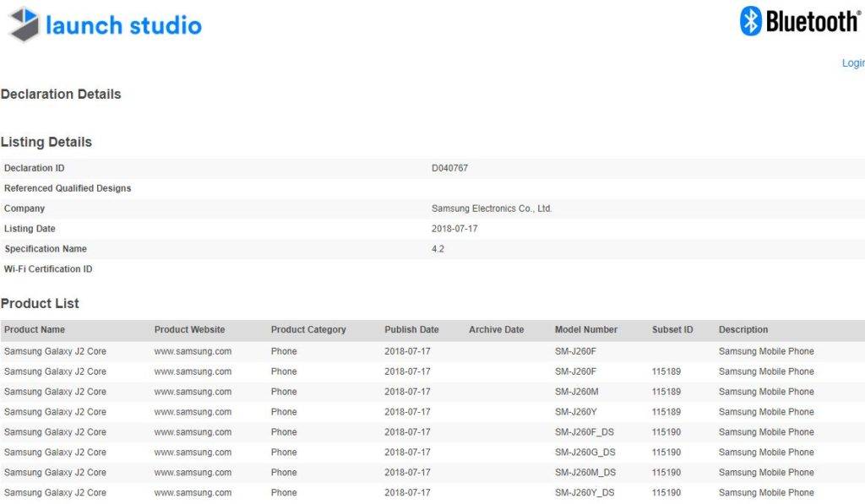
Task: Open samsung.com link in SM-J260M row
Action: click(x=193, y=392)
